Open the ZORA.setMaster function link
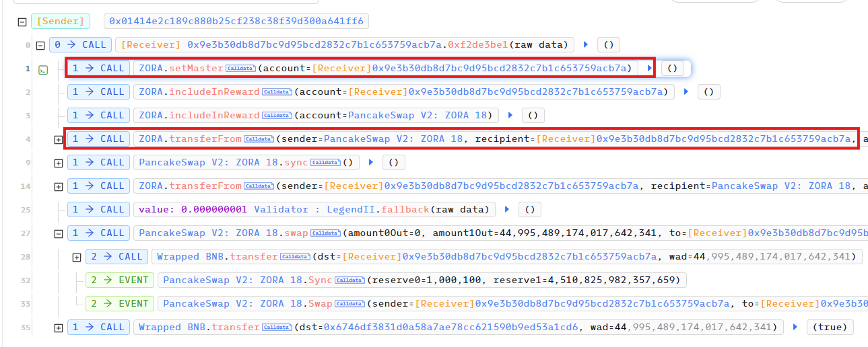Viewport: 868px width, 347px height. pos(180,68)
